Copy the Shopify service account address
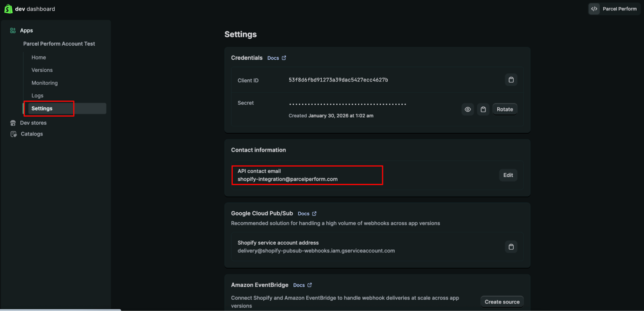The width and height of the screenshot is (644, 311). point(511,247)
